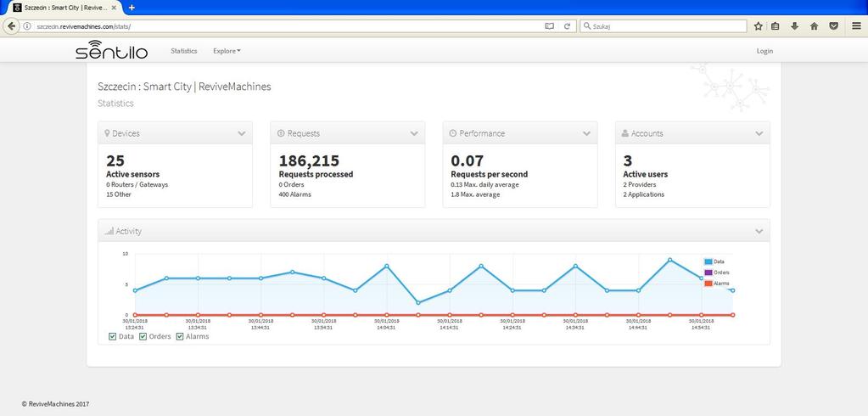868x416 pixels.
Task: Click the 14:04:31 axis time label
Action: (386, 328)
